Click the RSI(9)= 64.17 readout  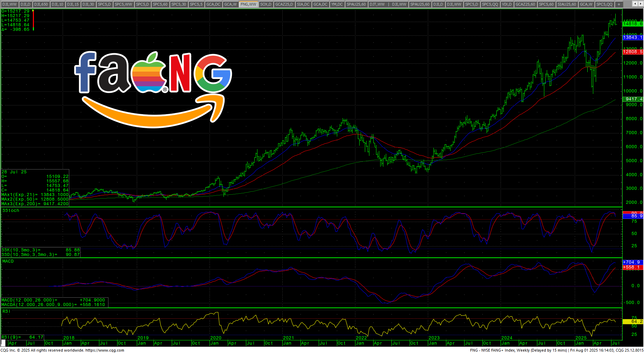click(x=22, y=337)
